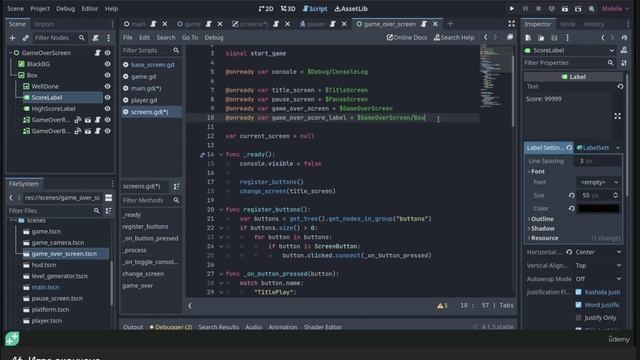
Task: Click the search icon in Filter Nodes
Action: coord(82,38)
